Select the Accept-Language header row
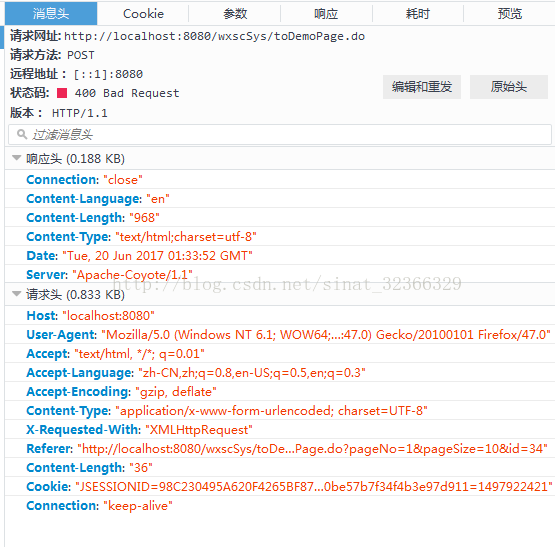 coord(280,373)
